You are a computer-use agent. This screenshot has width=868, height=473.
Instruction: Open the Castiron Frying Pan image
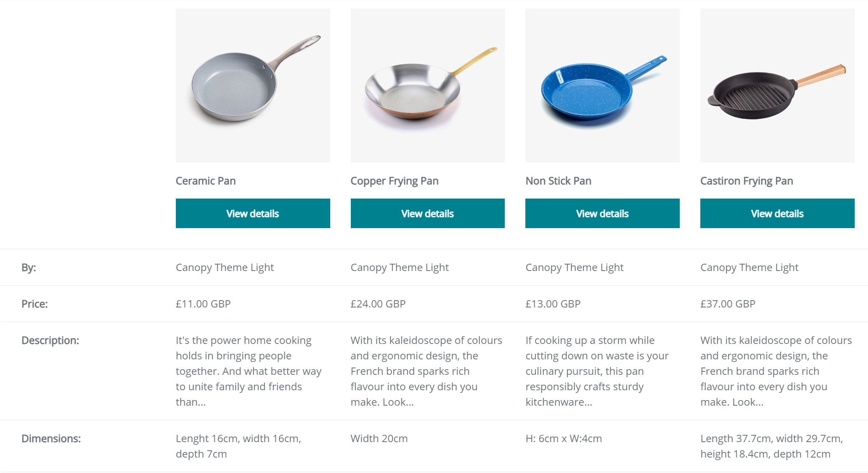tap(778, 85)
